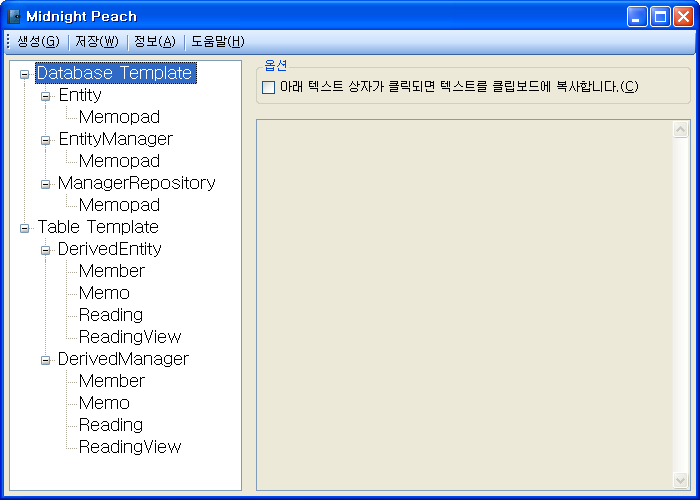Maximize the Midnight Peach window
Image resolution: width=700 pixels, height=500 pixels.
point(660,17)
